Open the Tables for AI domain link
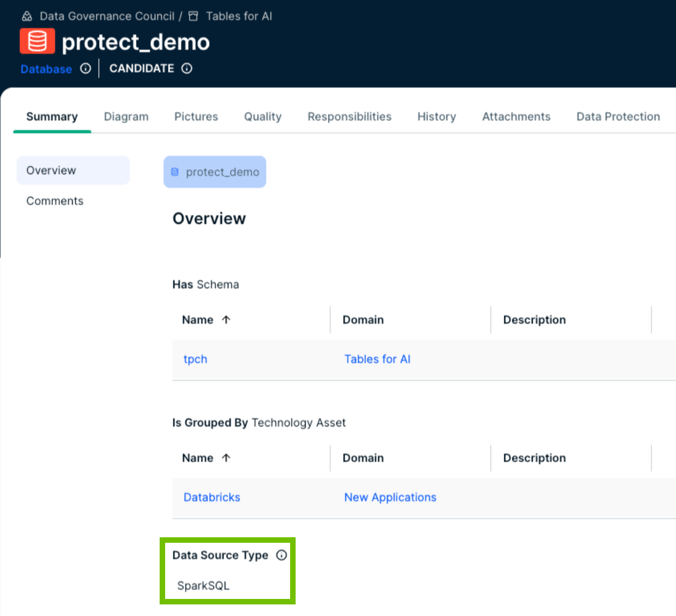676x616 pixels. click(377, 359)
